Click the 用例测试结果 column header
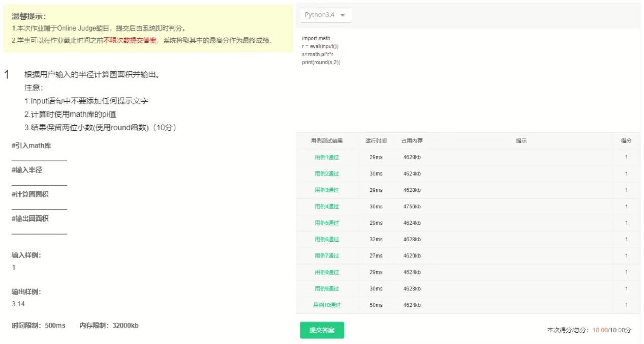The image size is (644, 344). (x=327, y=140)
